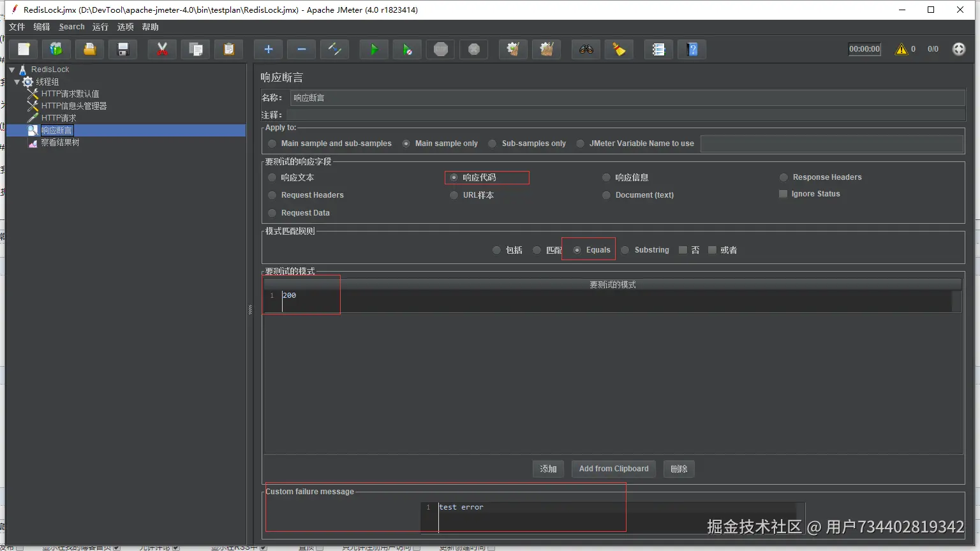Image resolution: width=980 pixels, height=551 pixels.
Task: Collapse the 线程组 thread group node
Action: pyautogui.click(x=17, y=82)
